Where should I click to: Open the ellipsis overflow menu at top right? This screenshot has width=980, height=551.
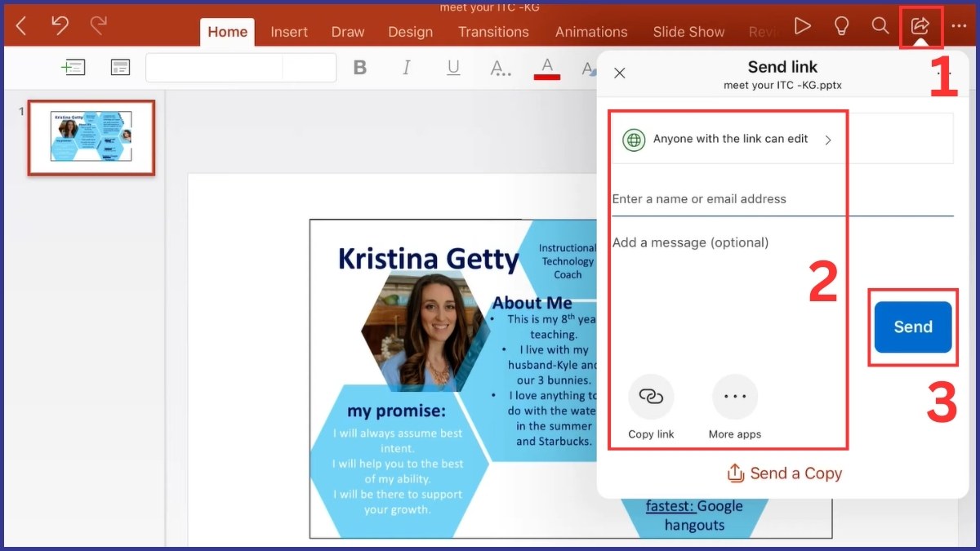[x=959, y=26]
